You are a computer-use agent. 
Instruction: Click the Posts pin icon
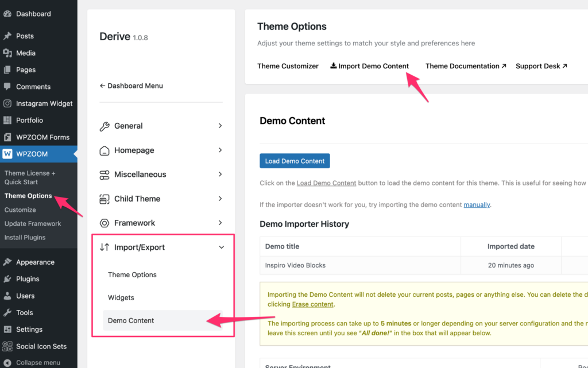(x=7, y=36)
